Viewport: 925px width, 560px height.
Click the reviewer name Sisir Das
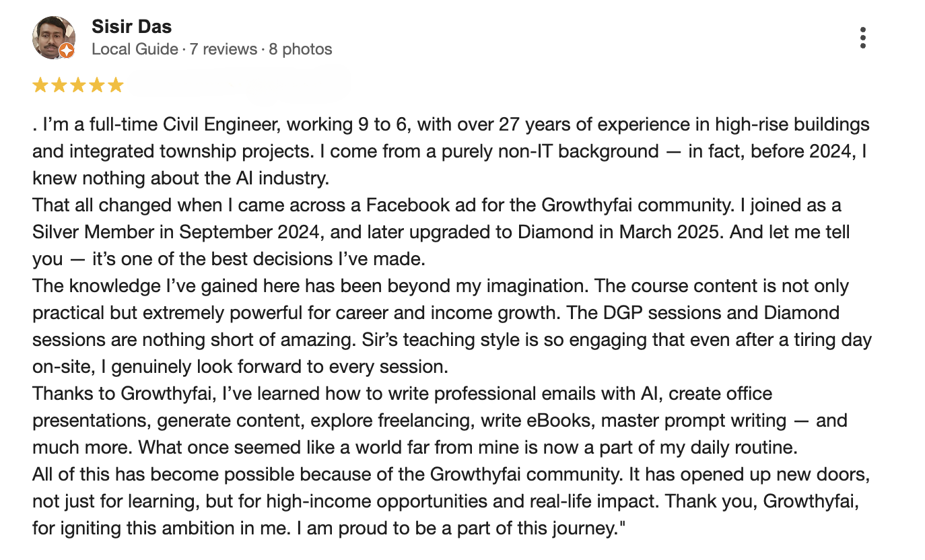coord(131,27)
